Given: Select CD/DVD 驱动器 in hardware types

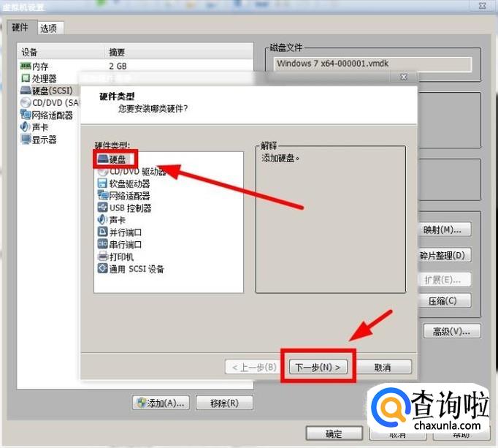Looking at the screenshot, I should 131,172.
